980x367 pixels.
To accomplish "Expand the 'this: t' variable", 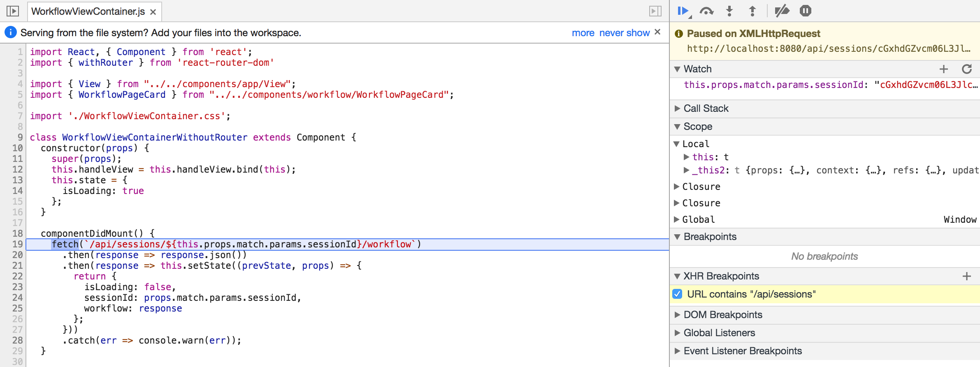I will [x=686, y=157].
